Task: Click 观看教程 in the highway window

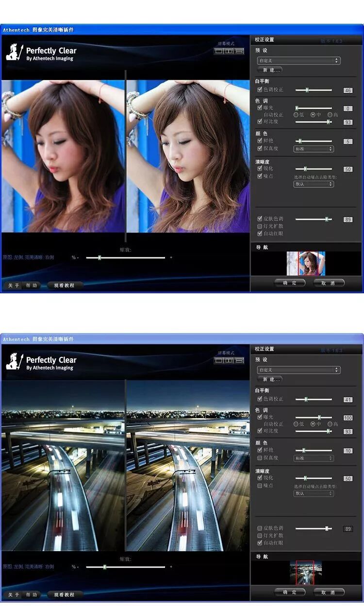Action: (x=65, y=595)
